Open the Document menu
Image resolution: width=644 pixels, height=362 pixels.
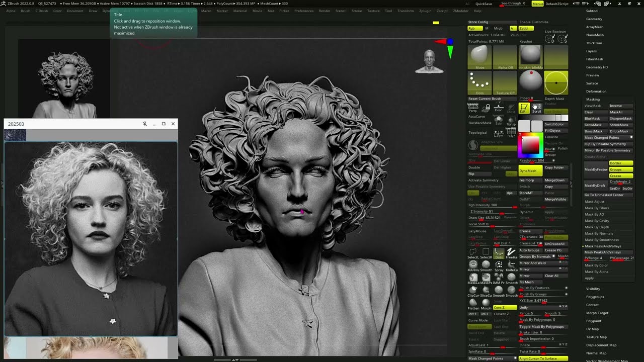click(75, 11)
